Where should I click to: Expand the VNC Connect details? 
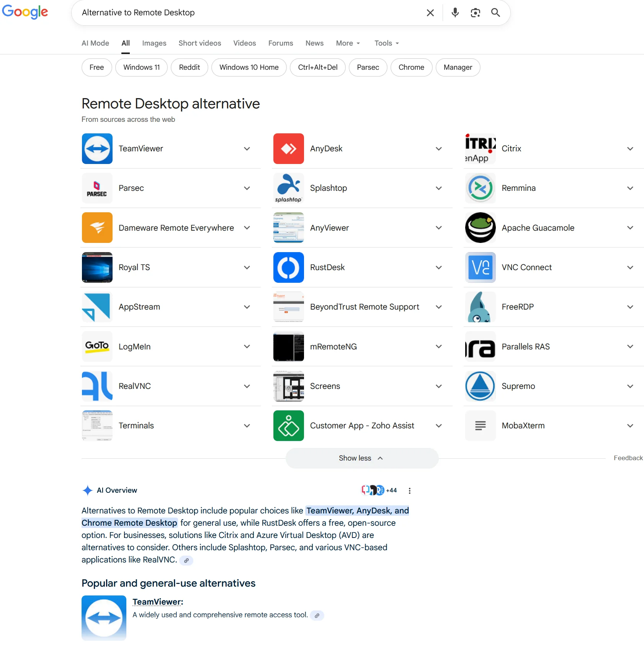[630, 267]
